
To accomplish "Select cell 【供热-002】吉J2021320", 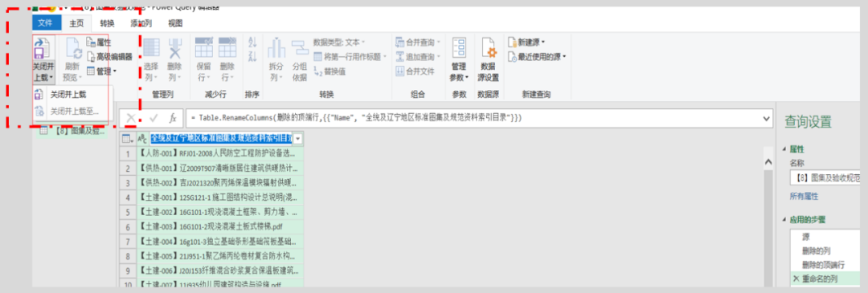I will [x=219, y=182].
